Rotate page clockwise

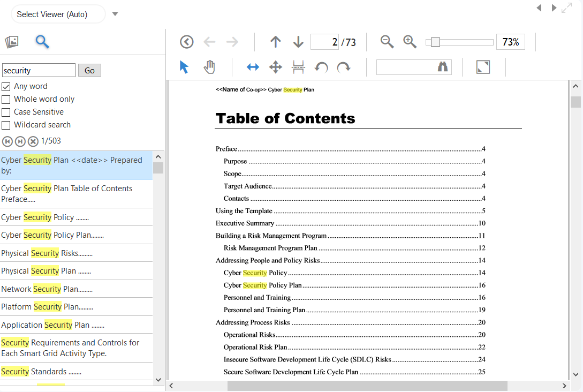pos(344,67)
